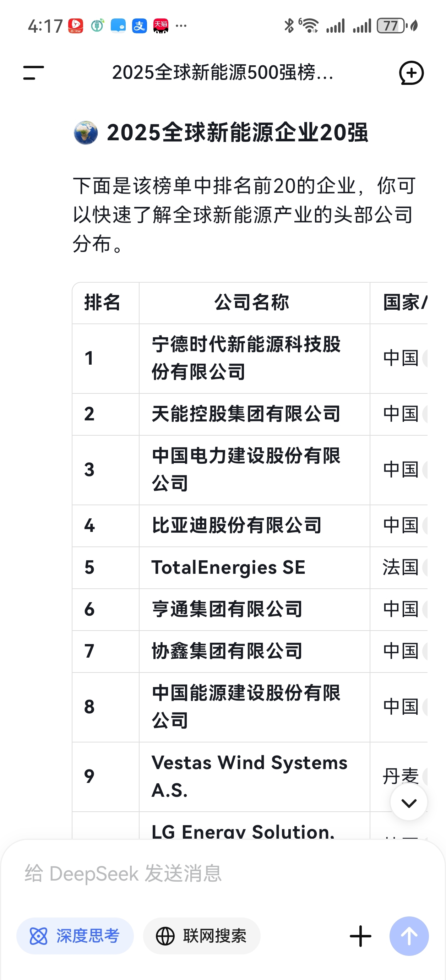The width and height of the screenshot is (446, 980).
Task: Tap the 宁德时代 company cell
Action: click(246, 358)
